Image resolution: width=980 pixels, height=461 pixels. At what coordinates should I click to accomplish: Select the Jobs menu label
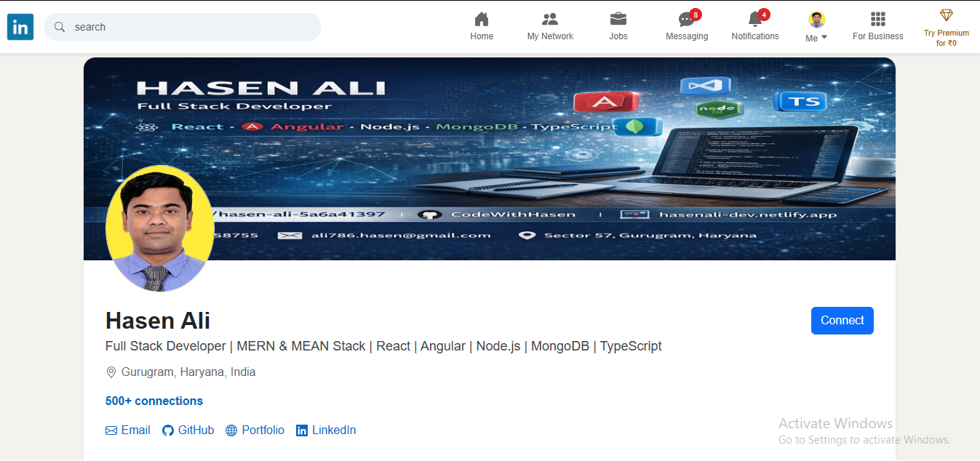tap(618, 36)
